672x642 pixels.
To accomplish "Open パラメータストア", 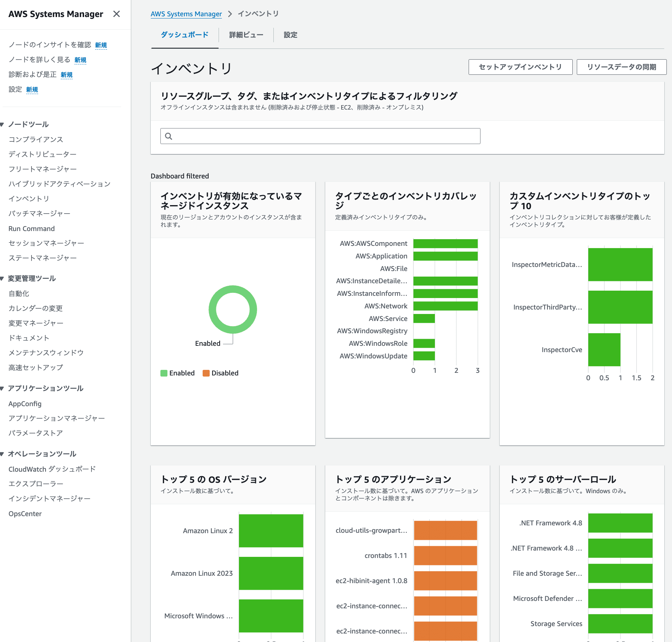I will coord(36,433).
